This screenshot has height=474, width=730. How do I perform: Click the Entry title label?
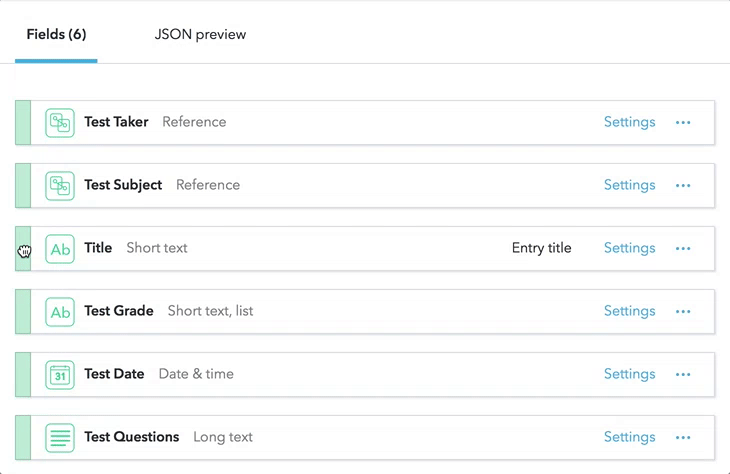click(541, 248)
